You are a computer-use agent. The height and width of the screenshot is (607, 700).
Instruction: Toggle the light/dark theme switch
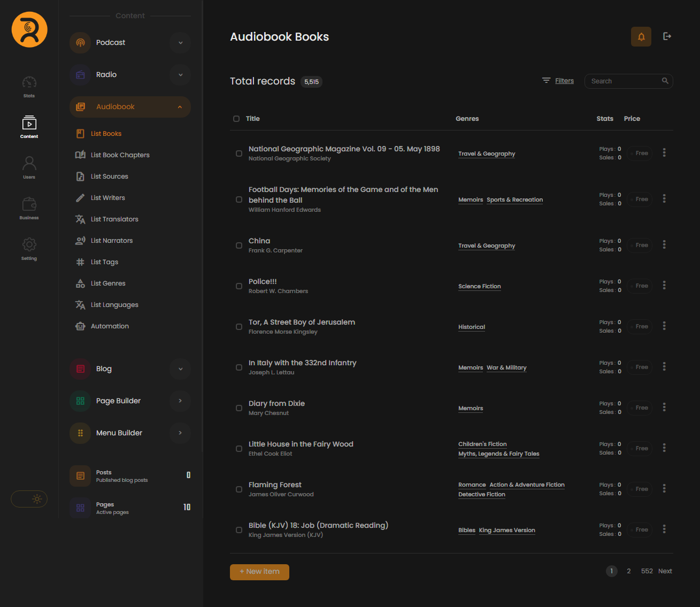click(x=29, y=499)
